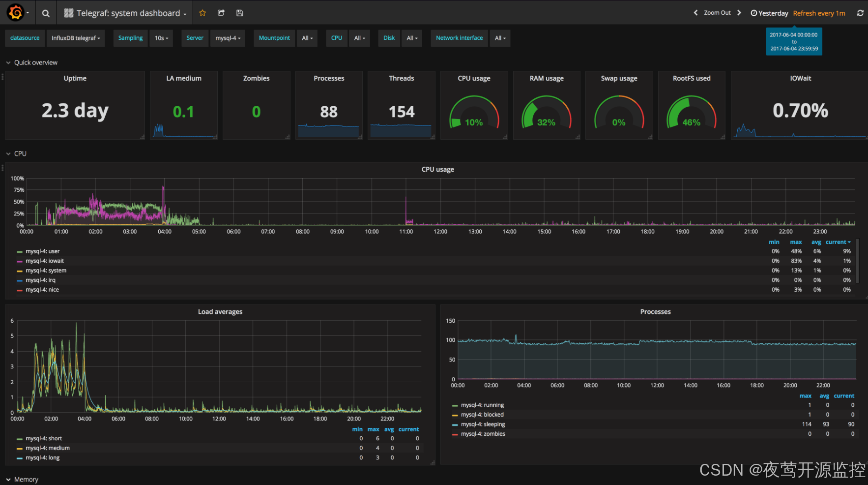Open the Server mysql-4 dropdown
The width and height of the screenshot is (868, 485).
228,38
